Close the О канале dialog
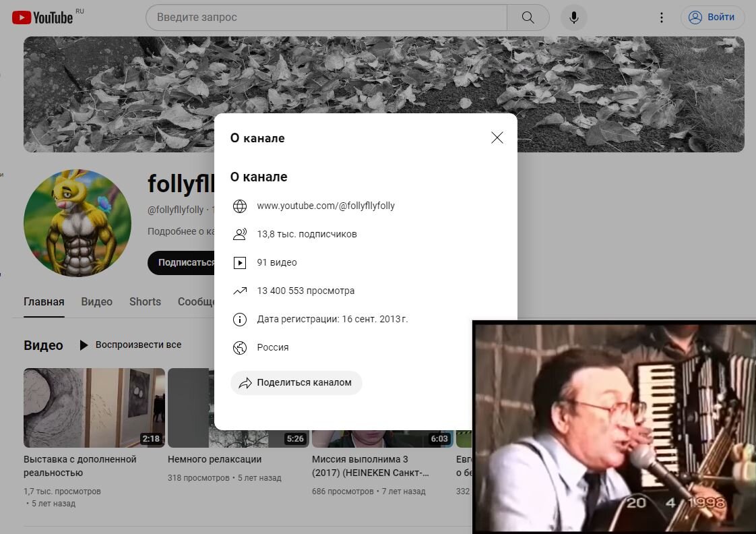This screenshot has height=534, width=756. click(497, 138)
